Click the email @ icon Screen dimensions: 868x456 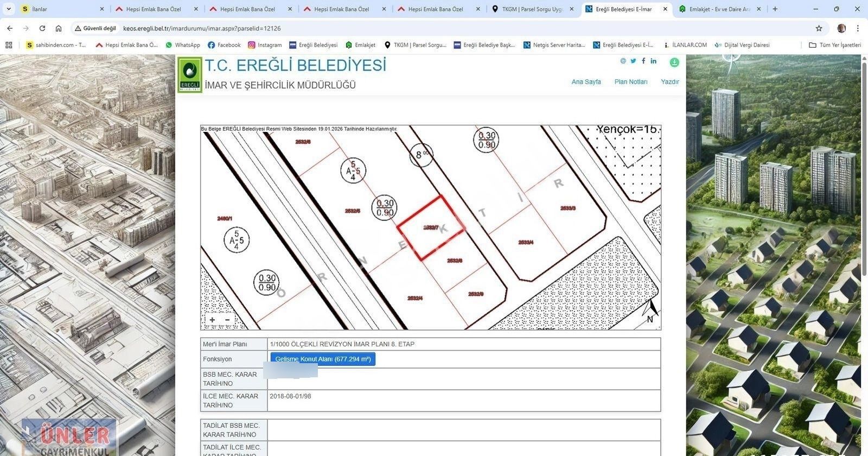pos(623,61)
